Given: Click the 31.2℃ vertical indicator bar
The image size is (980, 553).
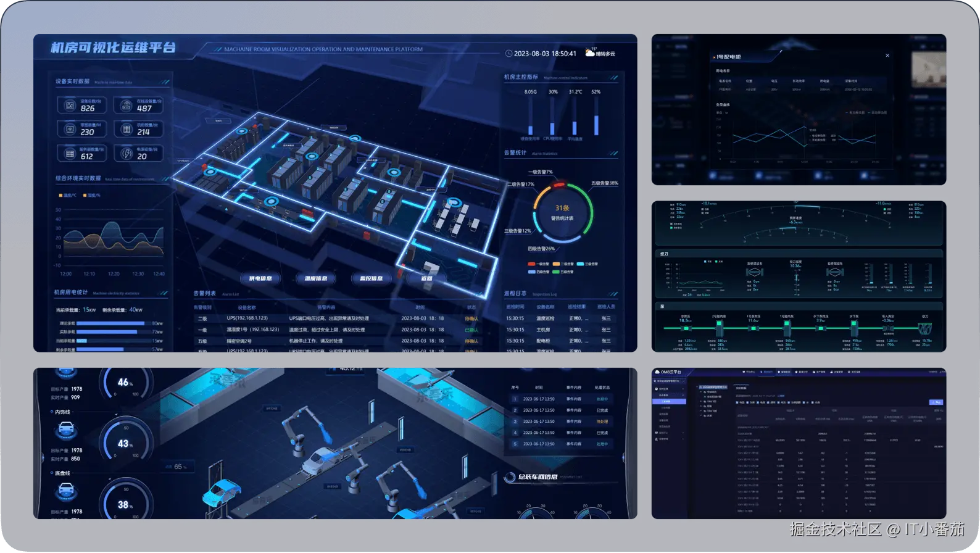Looking at the screenshot, I should click(x=575, y=115).
